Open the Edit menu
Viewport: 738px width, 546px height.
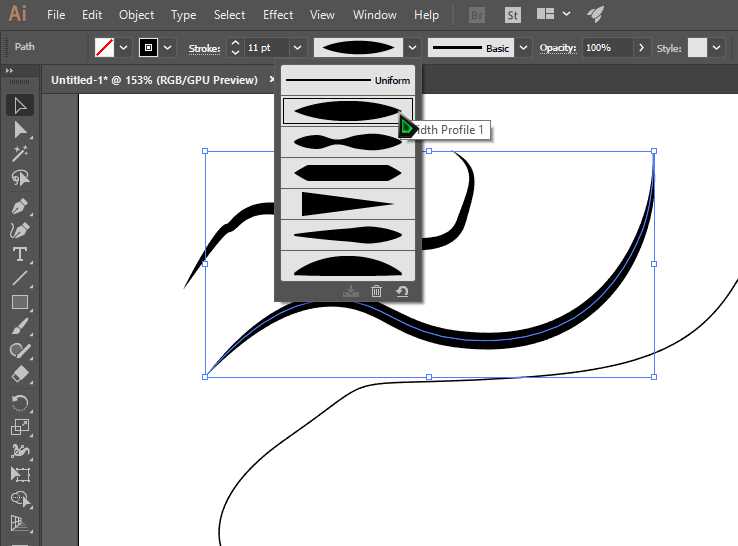click(92, 15)
